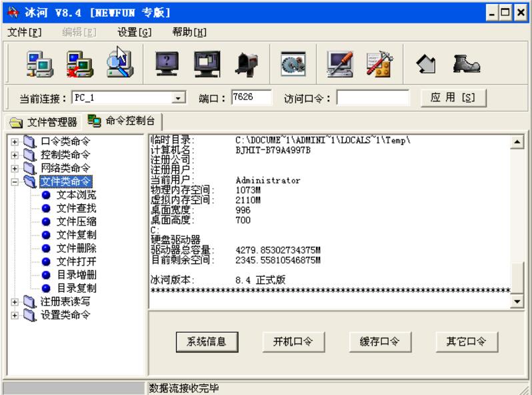The width and height of the screenshot is (532, 395).
Task: Click the Administrator user value
Action: click(x=268, y=180)
